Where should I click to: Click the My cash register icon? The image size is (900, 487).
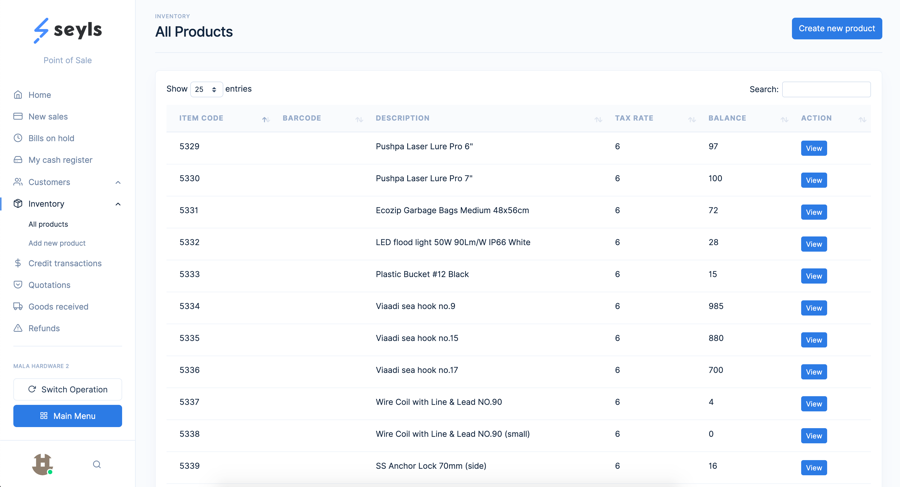tap(18, 160)
